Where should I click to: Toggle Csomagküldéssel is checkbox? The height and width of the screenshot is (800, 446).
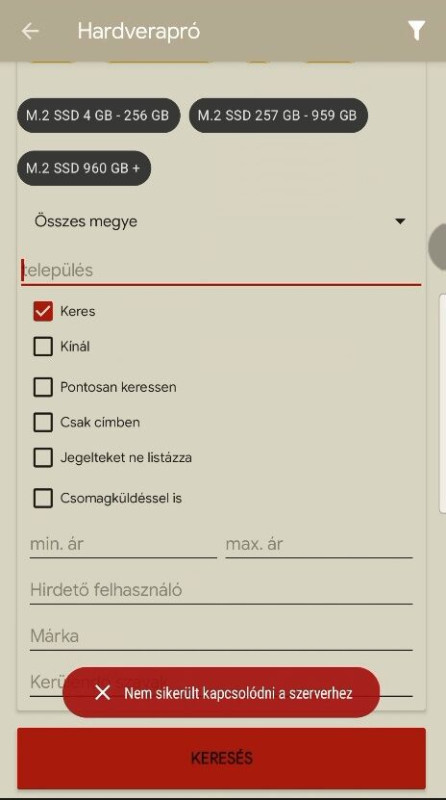(43, 498)
